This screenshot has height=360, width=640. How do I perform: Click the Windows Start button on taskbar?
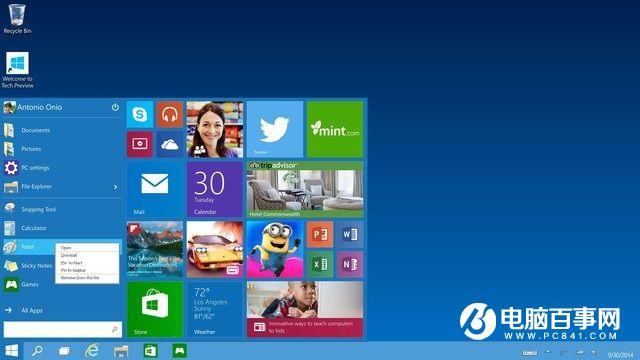coord(12,351)
